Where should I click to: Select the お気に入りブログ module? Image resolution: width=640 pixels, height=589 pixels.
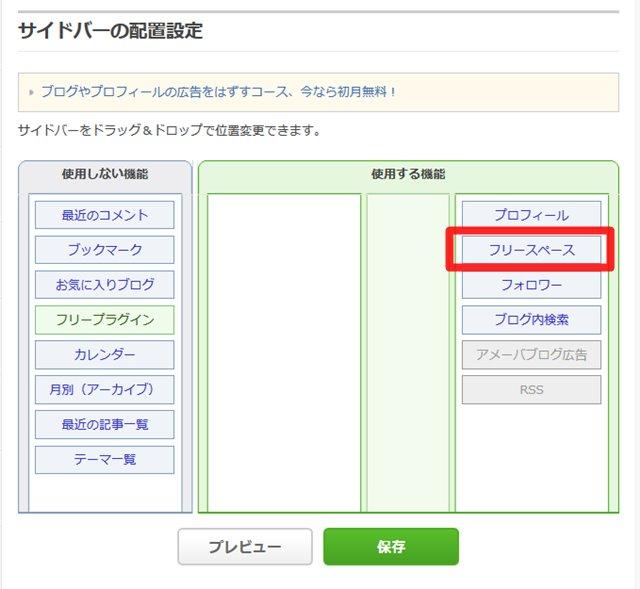(104, 284)
